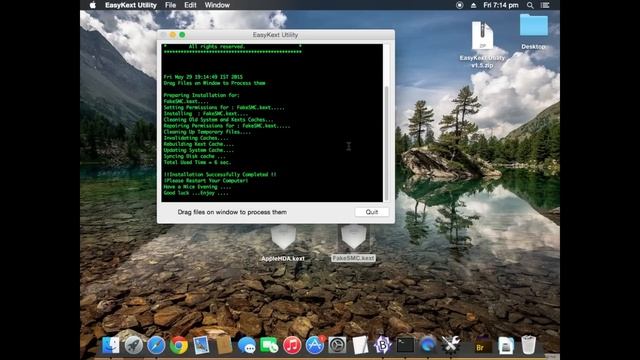Open iTunes red music note icon

pos(292,345)
